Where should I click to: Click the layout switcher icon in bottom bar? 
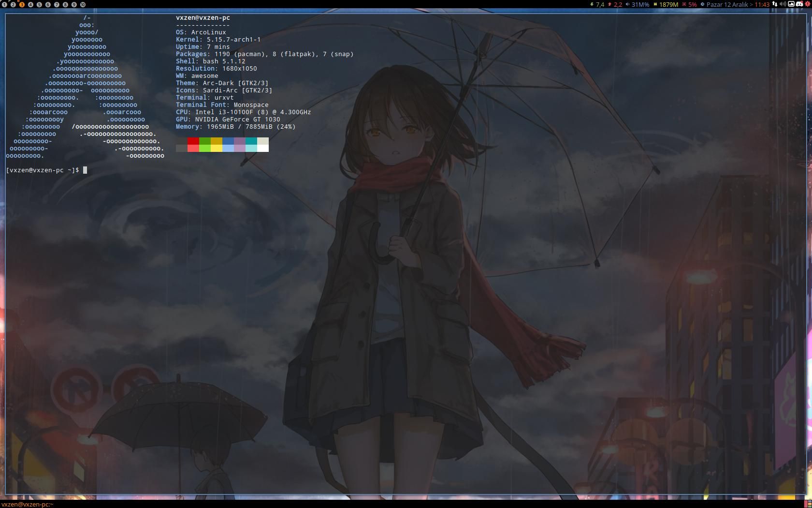tap(808, 504)
